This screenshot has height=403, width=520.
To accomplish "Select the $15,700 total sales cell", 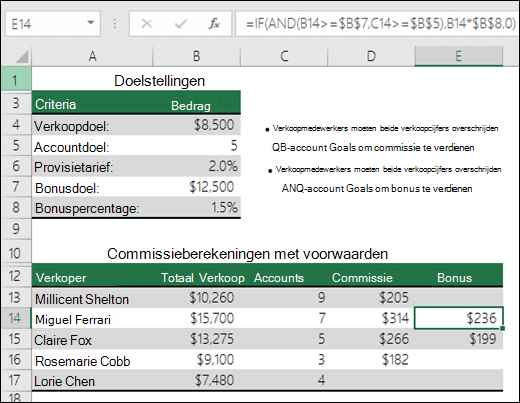I will click(197, 318).
